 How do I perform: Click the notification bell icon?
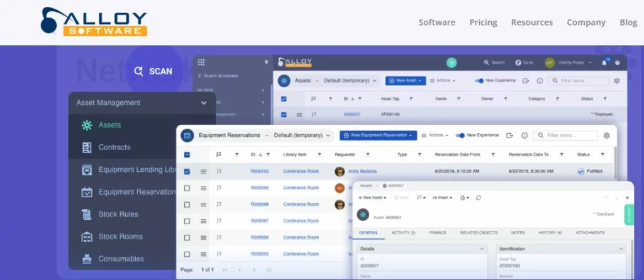[604, 63]
